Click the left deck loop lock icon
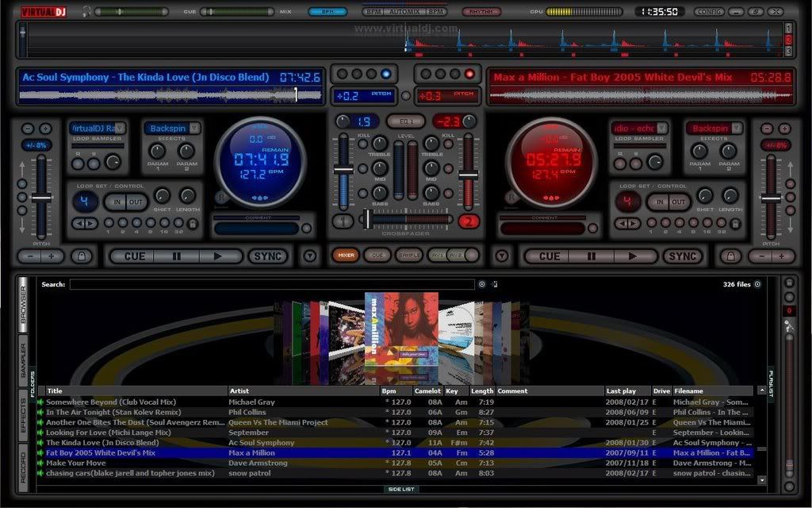Screen dimensions: 812x508 [x=192, y=223]
